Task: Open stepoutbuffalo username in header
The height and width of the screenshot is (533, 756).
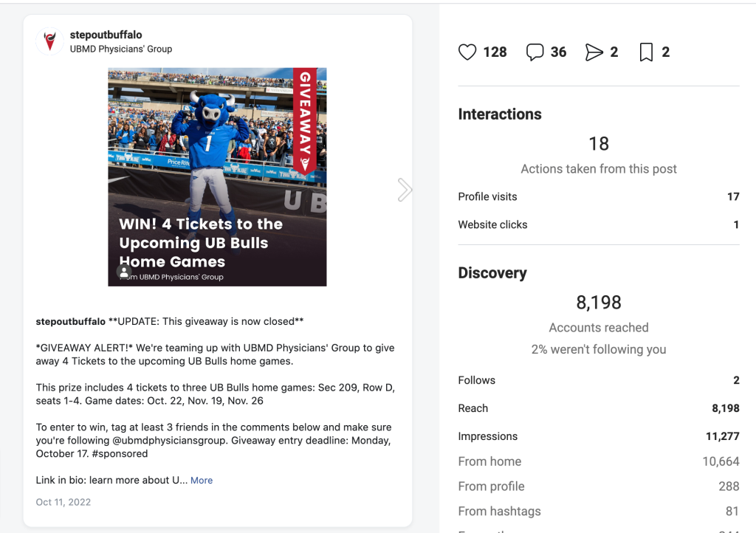Action: (x=106, y=35)
